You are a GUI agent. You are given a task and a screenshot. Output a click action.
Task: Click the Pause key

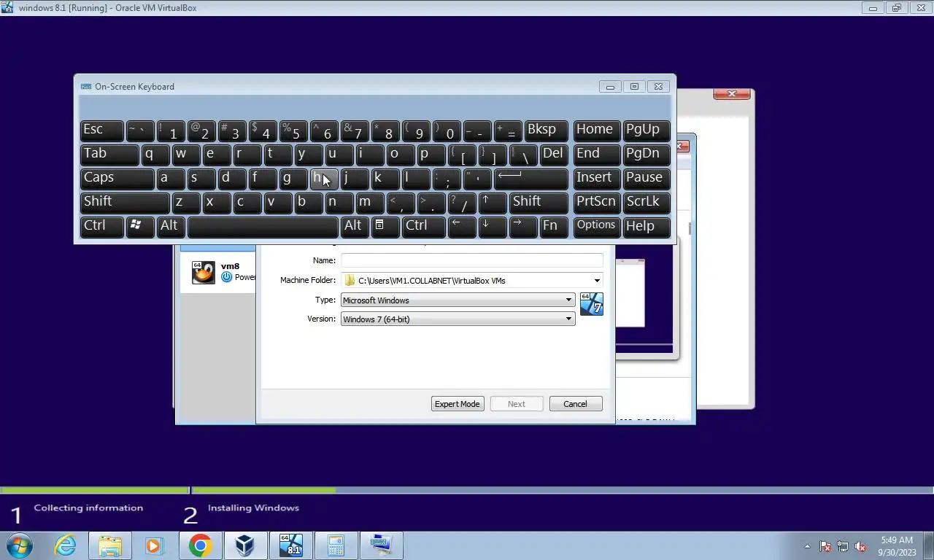point(647,179)
